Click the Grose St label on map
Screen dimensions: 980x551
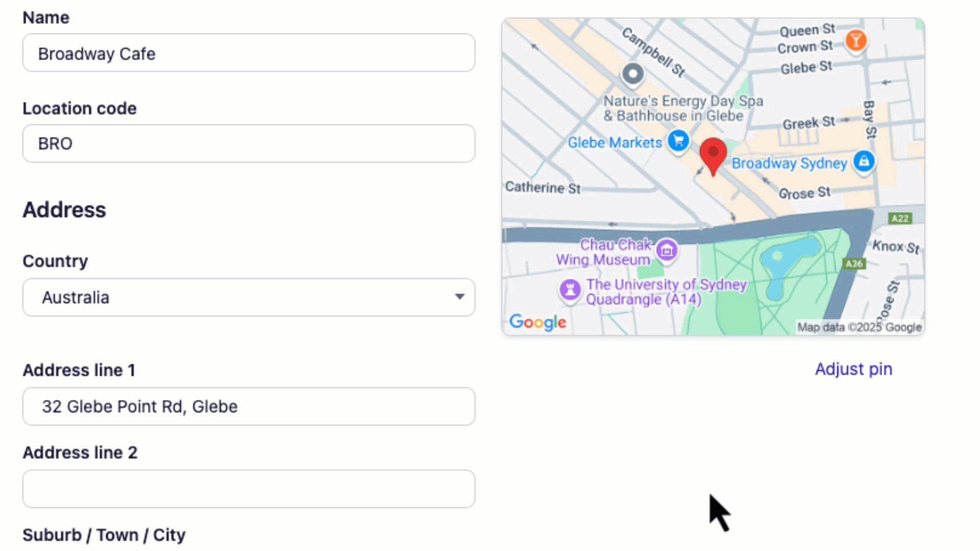coord(804,193)
